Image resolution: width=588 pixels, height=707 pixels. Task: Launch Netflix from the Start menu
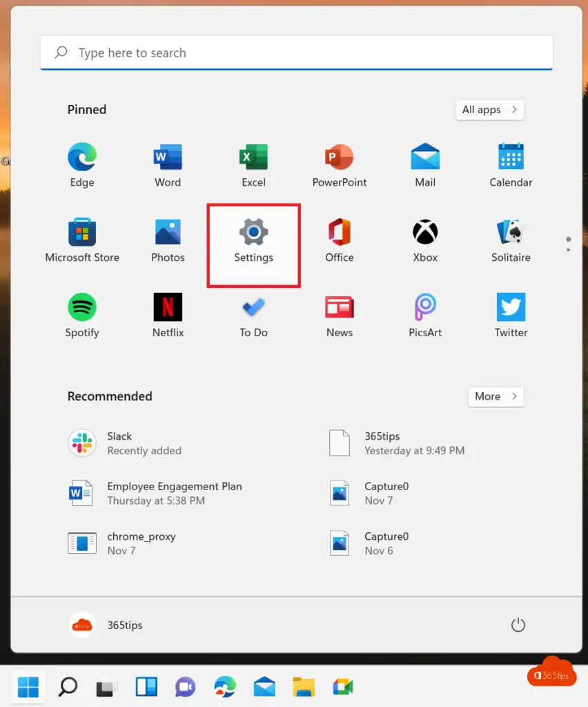pyautogui.click(x=168, y=316)
